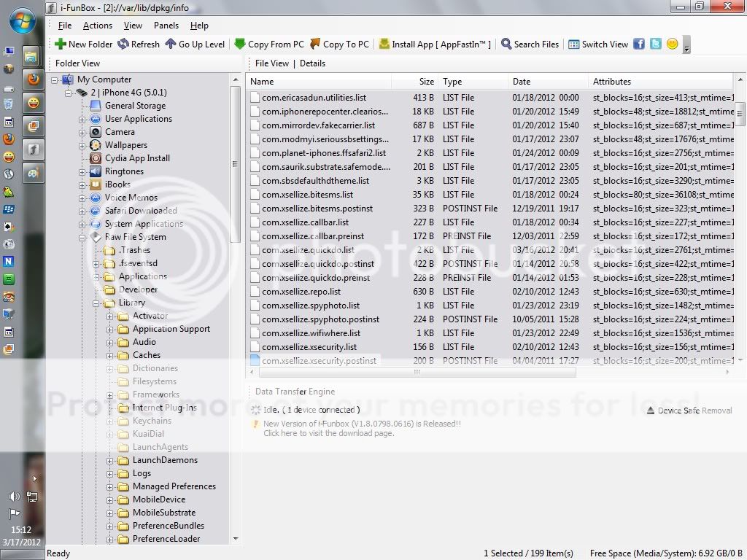
Task: Select the New Folder toolbar icon
Action: tap(61, 44)
